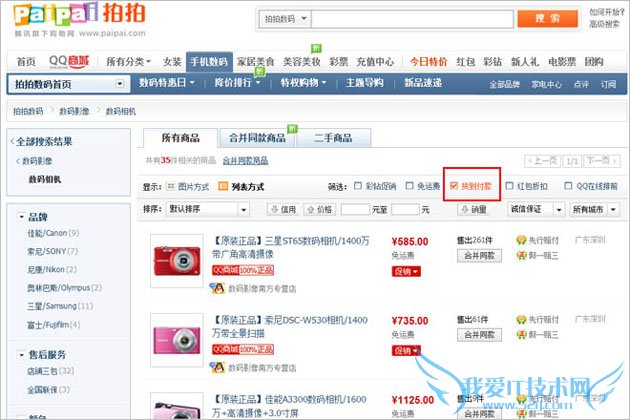
Task: Click the maximum price input field
Action: (x=405, y=209)
